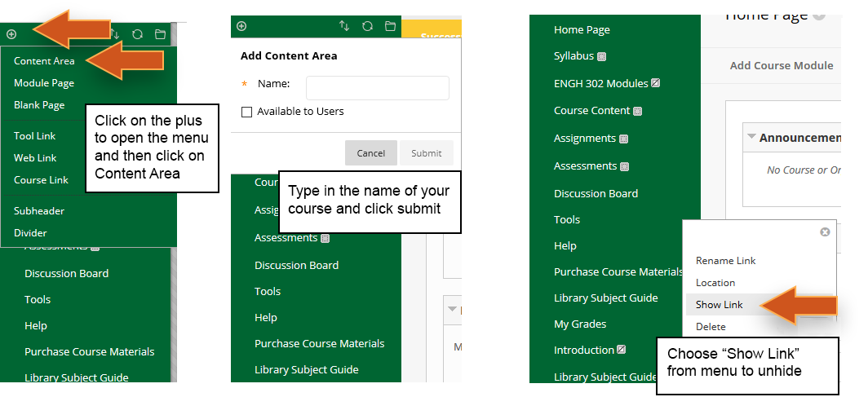This screenshot has height=419, width=868.
Task: Click the hidden-link icon beside Introduction
Action: pos(621,349)
